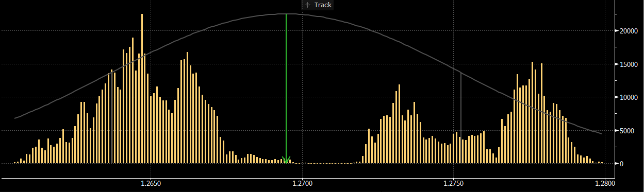Click the 1.2800 x-axis label
Viewport: 644px width, 192px height.
point(605,183)
